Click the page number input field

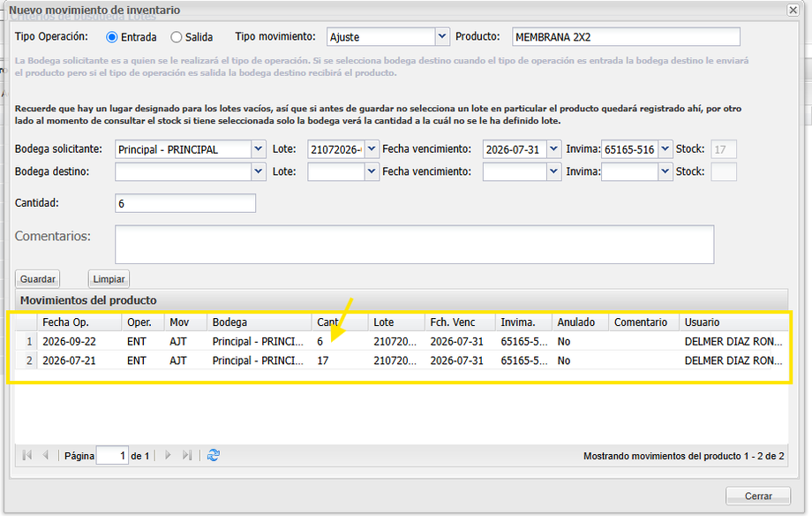tap(112, 456)
